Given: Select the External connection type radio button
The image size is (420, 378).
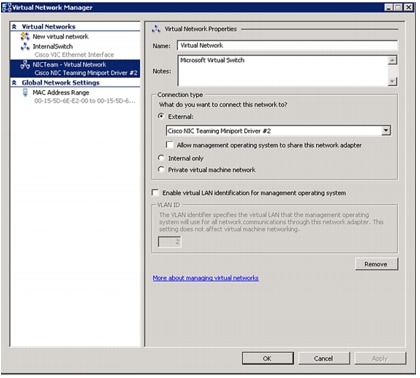Looking at the screenshot, I should 161,116.
